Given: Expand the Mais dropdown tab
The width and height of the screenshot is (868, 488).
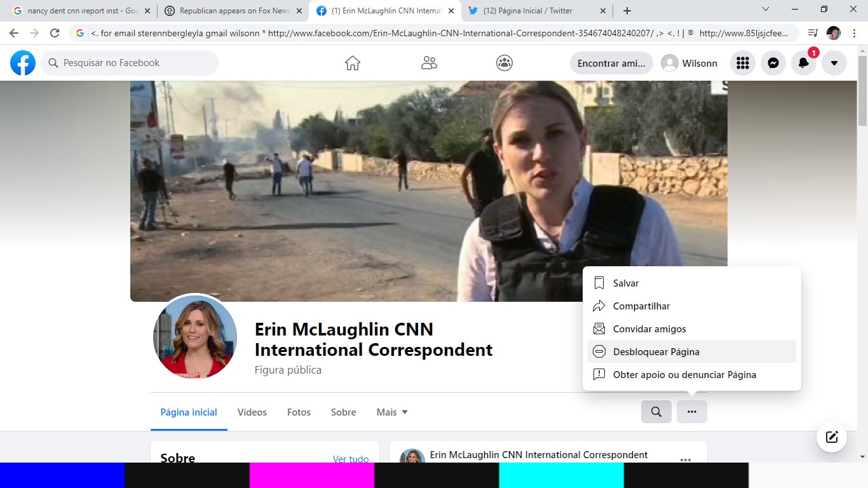Looking at the screenshot, I should click(392, 412).
